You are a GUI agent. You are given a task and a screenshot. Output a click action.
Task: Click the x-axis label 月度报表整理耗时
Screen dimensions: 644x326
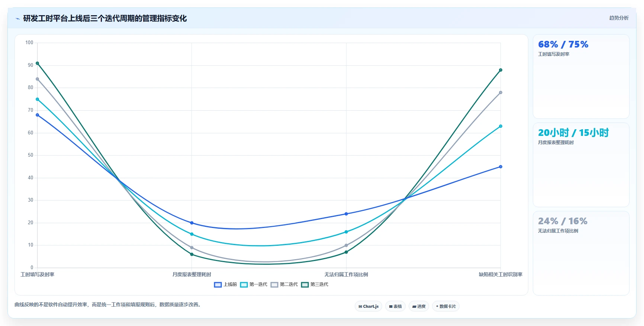192,274
